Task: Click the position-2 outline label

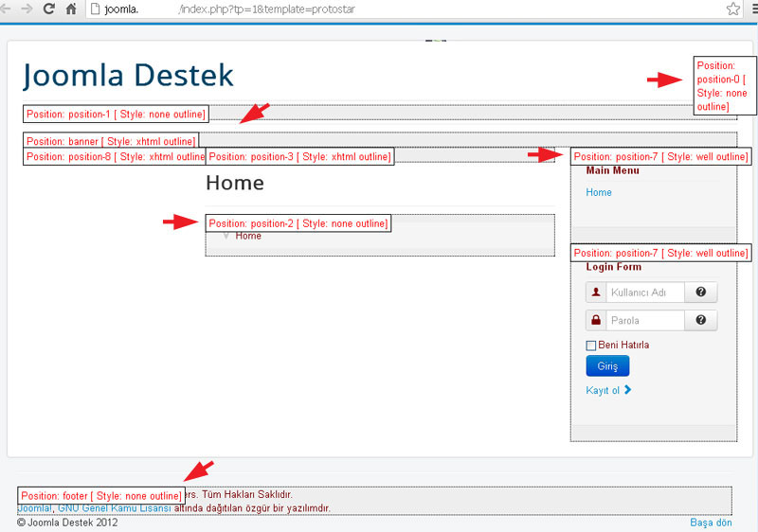Action: [x=298, y=223]
